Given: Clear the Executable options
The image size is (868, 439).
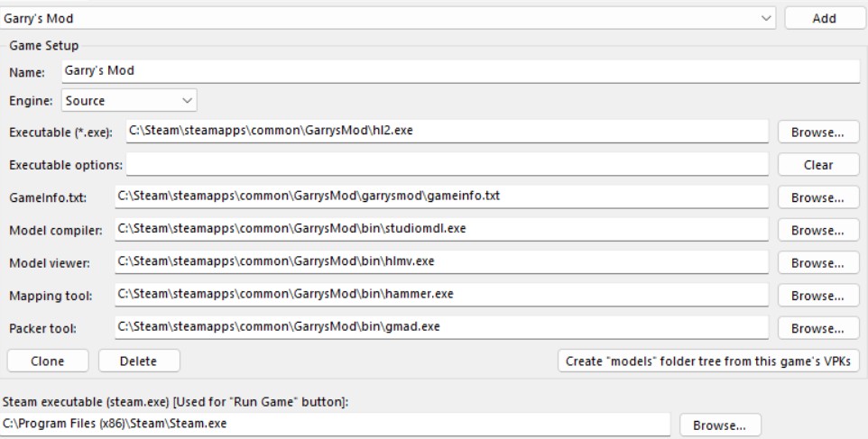Looking at the screenshot, I should (x=818, y=165).
